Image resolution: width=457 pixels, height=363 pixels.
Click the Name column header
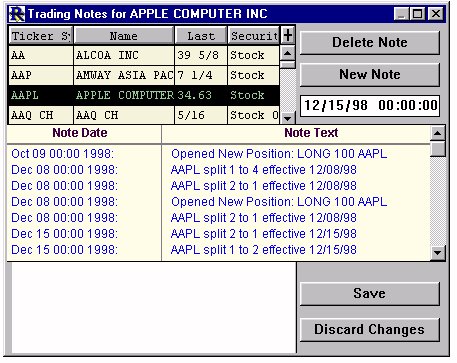124,36
